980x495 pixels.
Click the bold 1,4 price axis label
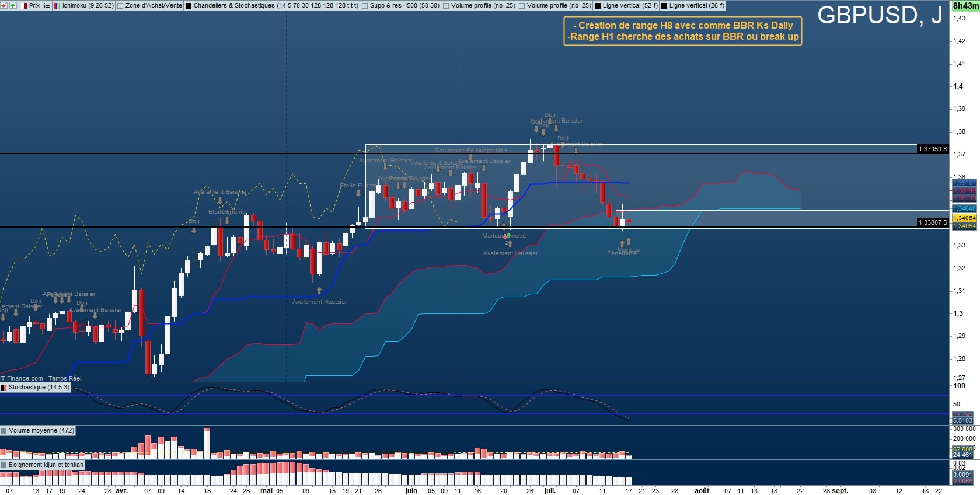click(958, 86)
